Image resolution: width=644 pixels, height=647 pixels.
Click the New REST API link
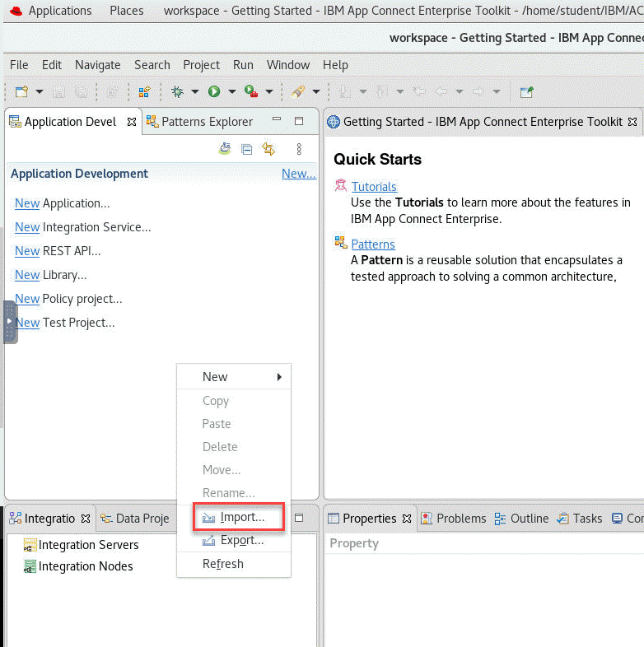pyautogui.click(x=27, y=251)
